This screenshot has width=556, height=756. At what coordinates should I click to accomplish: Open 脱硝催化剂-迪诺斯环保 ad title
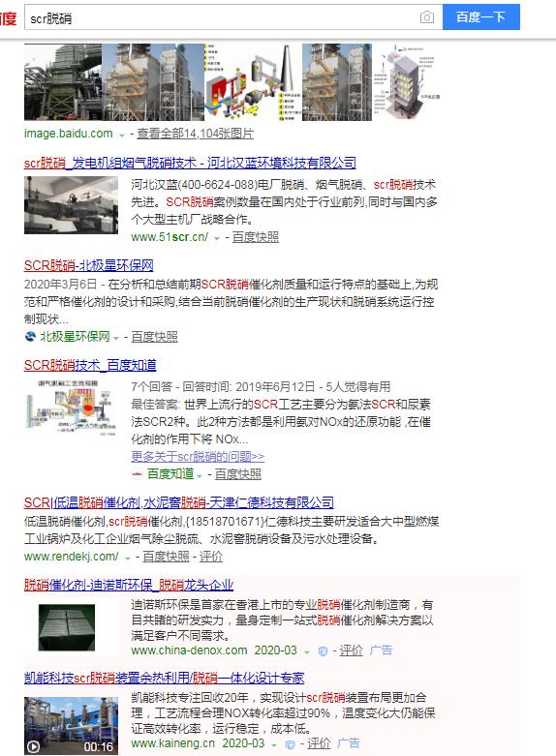click(129, 585)
